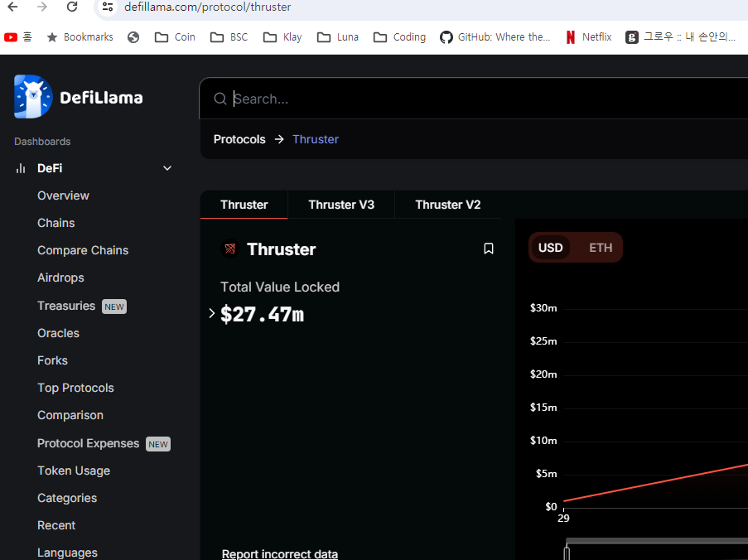Open site info icon in address bar

(108, 7)
